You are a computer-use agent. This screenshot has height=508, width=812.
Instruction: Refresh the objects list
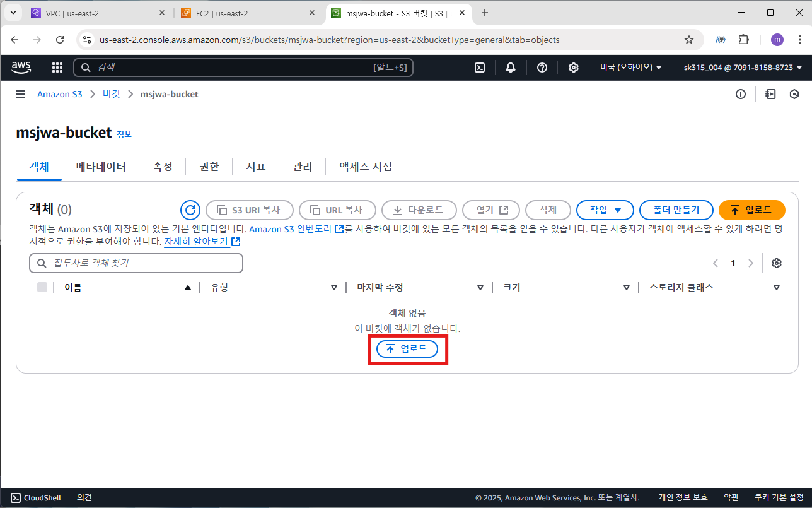click(x=190, y=210)
